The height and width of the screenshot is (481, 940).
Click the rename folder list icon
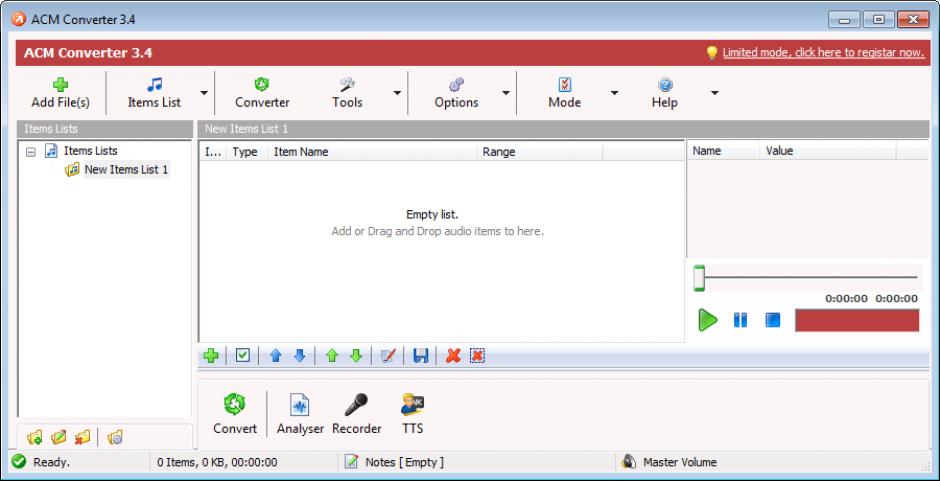pos(59,438)
